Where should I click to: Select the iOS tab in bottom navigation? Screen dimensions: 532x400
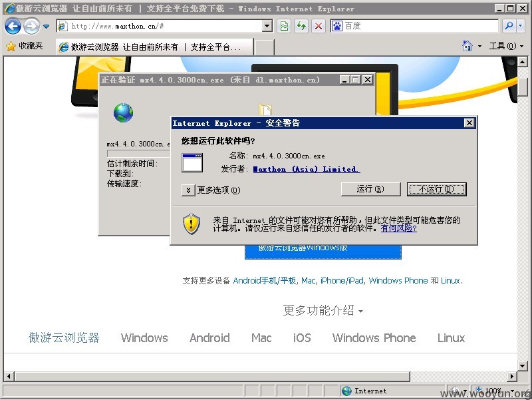click(x=302, y=338)
